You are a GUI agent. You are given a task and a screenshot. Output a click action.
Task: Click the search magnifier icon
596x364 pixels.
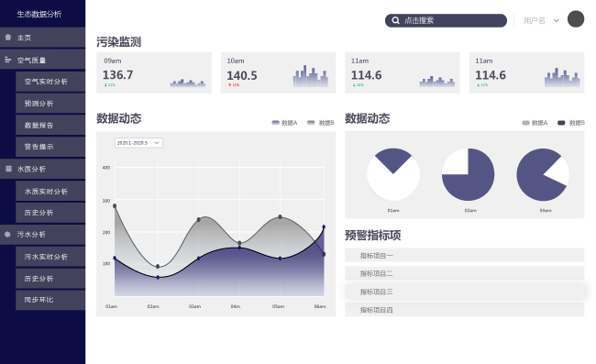click(396, 20)
